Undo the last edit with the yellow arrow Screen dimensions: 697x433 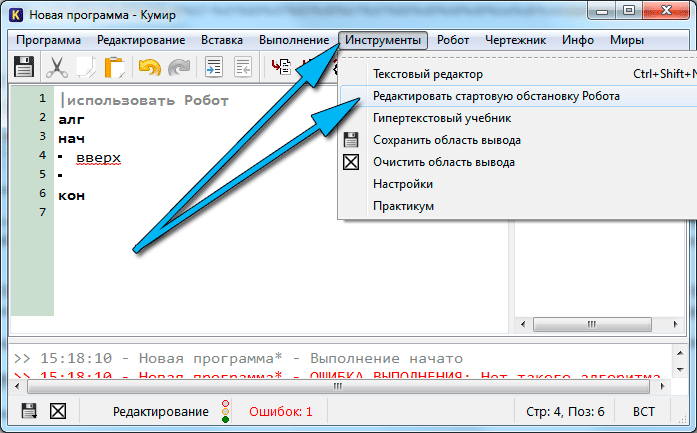(150, 67)
